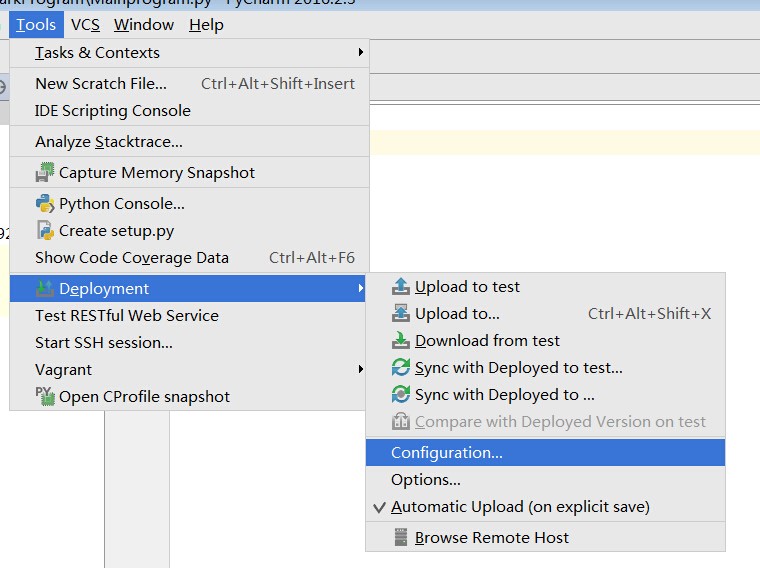760x568 pixels.
Task: Click the Vagrant menu entry text
Action: [x=63, y=370]
